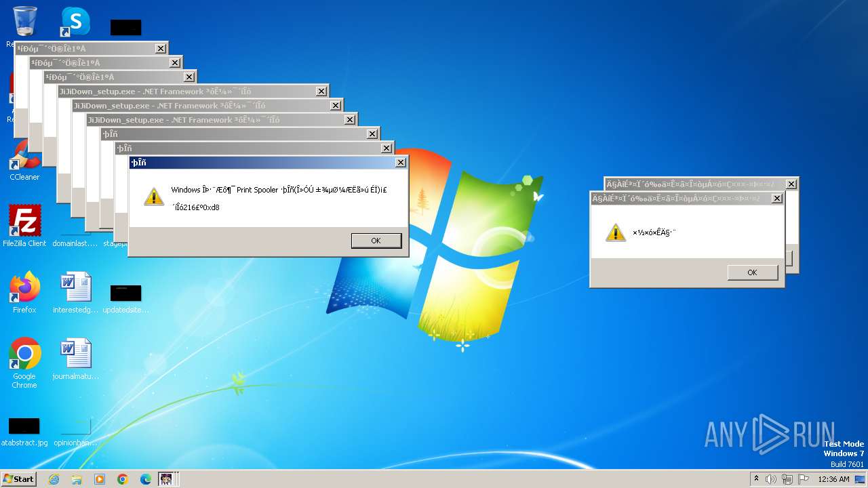Click the warning icon in the right-side dialog

pyautogui.click(x=616, y=232)
